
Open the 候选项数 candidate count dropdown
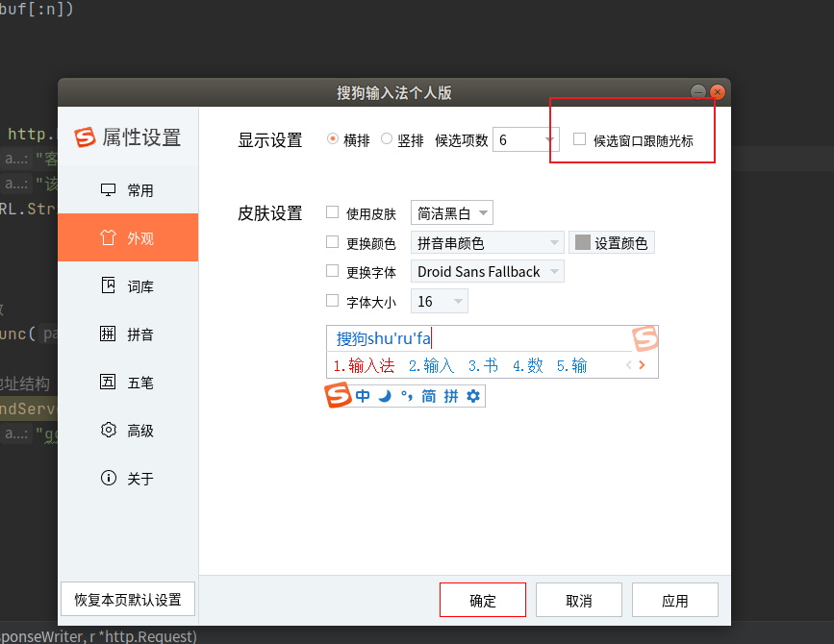525,139
